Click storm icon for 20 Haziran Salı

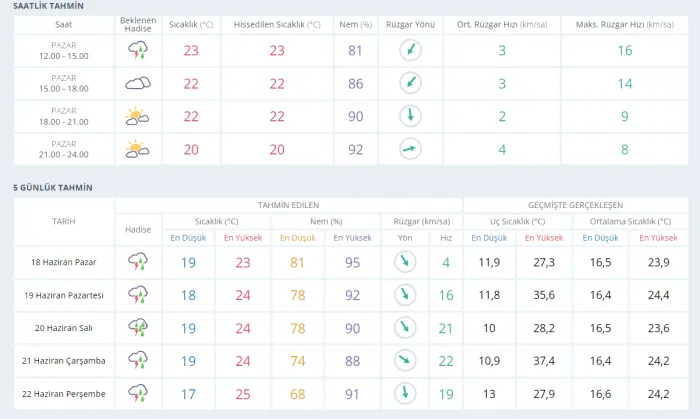tap(138, 328)
